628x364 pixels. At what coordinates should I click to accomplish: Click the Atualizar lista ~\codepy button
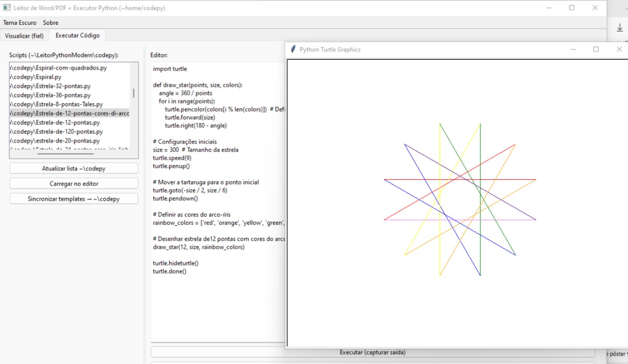point(74,168)
